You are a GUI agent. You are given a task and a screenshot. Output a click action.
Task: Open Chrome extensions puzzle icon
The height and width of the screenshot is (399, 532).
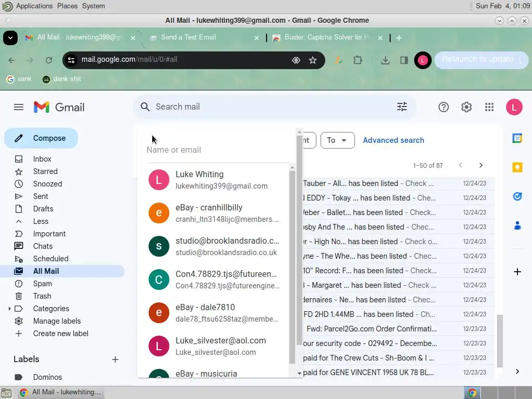357,60
